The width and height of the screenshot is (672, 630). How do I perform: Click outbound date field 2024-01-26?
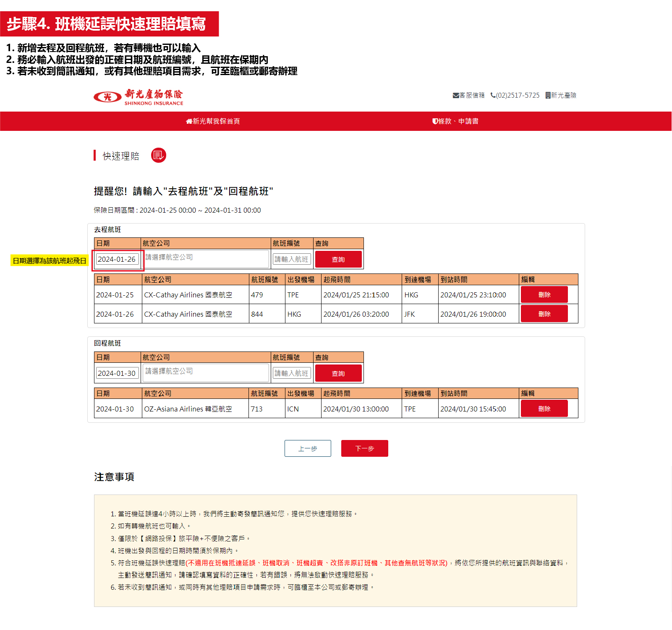point(117,259)
